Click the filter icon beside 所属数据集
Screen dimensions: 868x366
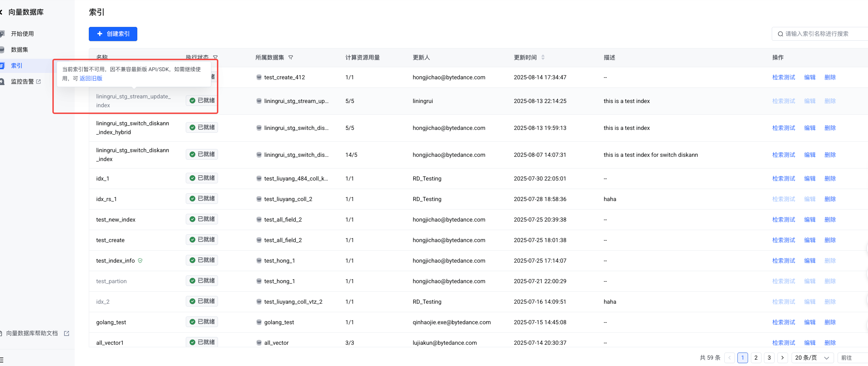coord(291,57)
